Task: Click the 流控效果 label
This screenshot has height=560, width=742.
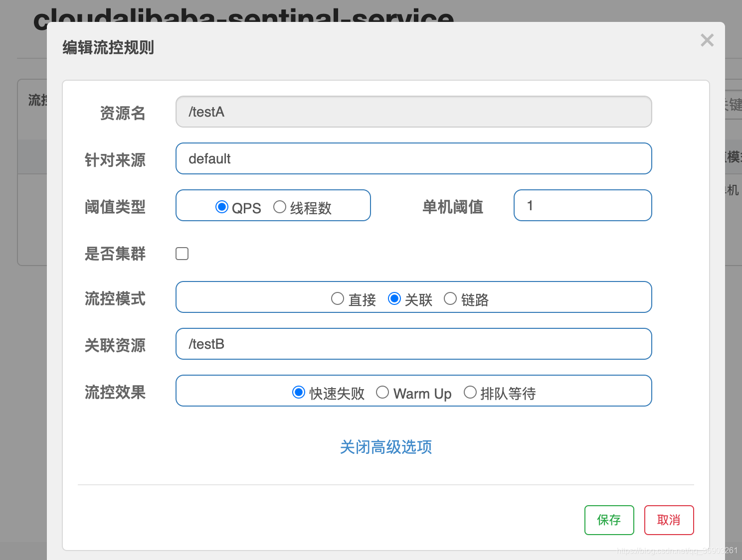Action: (x=115, y=392)
